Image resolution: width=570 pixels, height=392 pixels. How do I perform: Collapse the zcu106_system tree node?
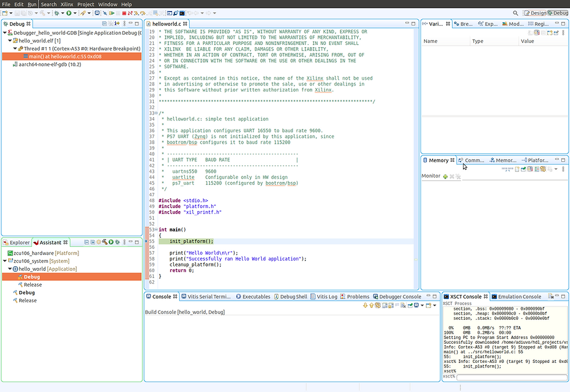click(x=5, y=261)
